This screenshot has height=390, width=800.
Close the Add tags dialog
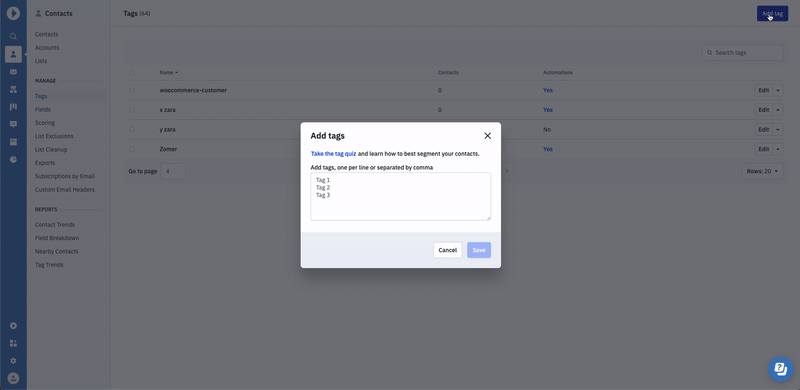(487, 136)
